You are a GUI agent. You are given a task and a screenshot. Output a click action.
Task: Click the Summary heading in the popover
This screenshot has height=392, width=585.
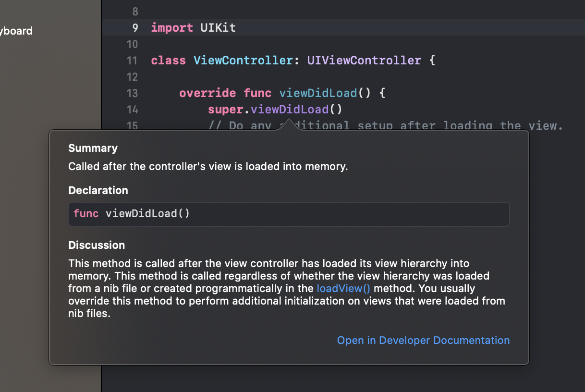coord(93,148)
